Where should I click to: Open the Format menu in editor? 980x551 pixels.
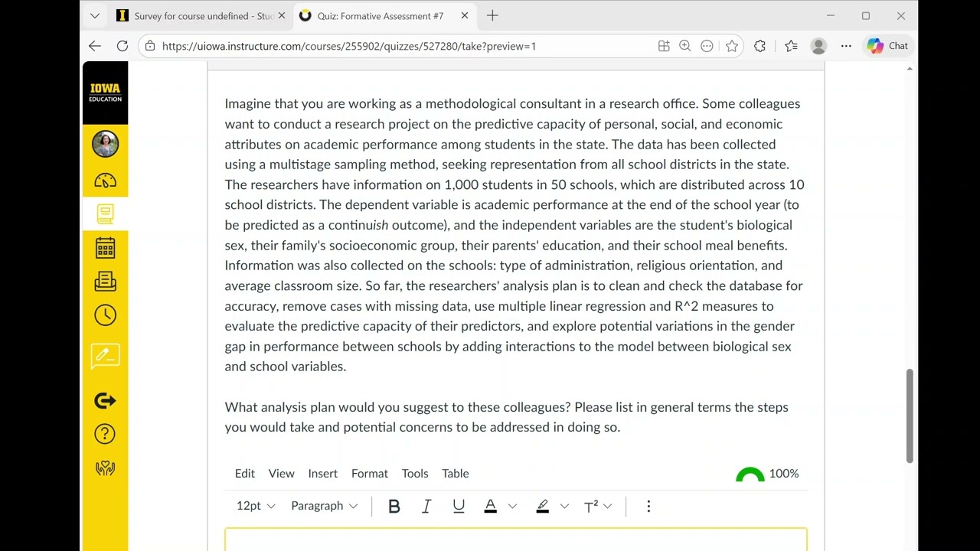tap(370, 474)
